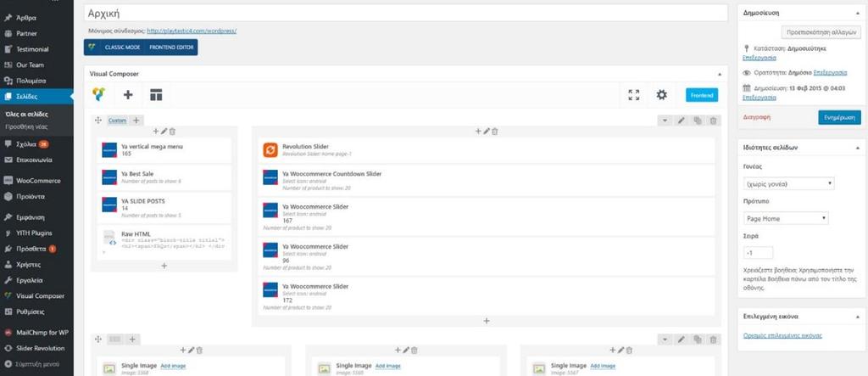
Task: Click Ορισμός επιλεγμένης εικόνας link
Action: point(782,335)
